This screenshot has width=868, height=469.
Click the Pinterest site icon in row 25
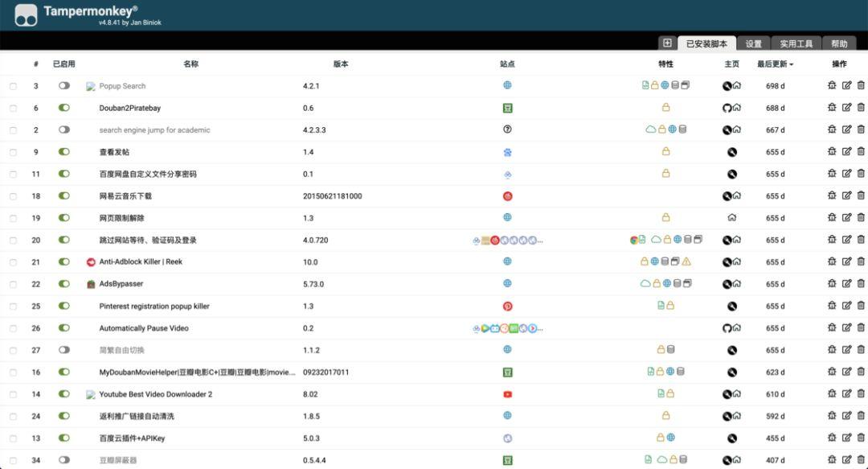(x=507, y=306)
